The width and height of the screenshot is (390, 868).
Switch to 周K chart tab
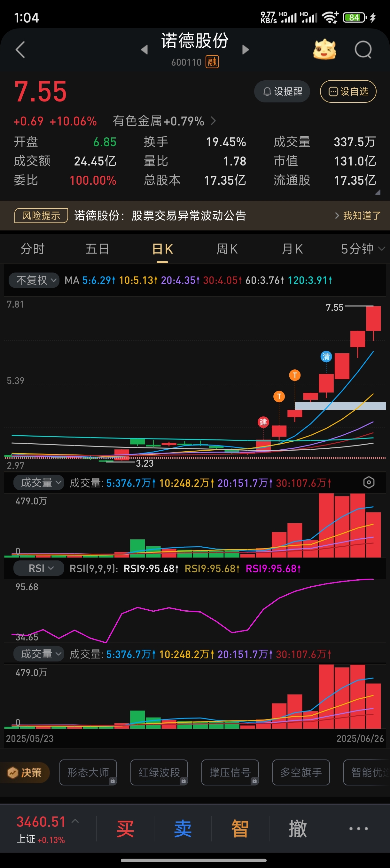point(227,249)
